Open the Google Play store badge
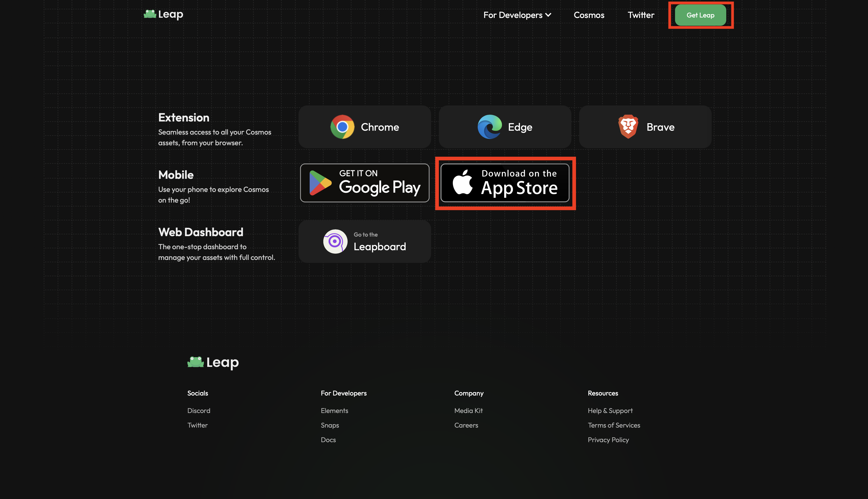 point(365,183)
